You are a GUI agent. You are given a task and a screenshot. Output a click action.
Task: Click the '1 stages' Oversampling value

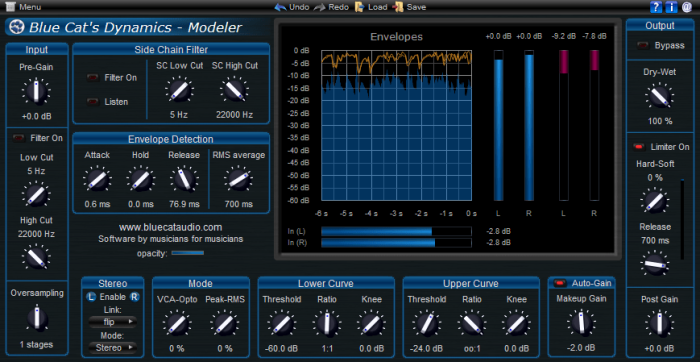click(37, 345)
